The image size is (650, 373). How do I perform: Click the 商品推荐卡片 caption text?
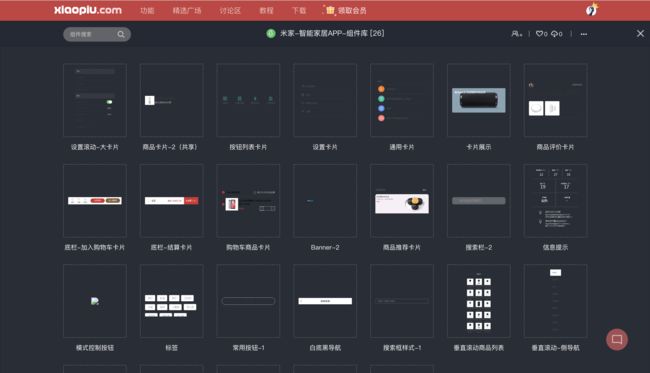click(x=402, y=247)
